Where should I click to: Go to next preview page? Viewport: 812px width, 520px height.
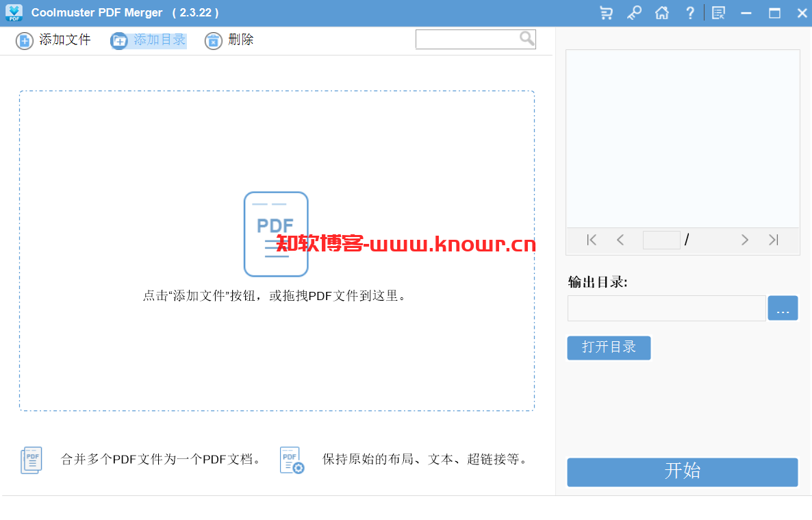click(745, 240)
